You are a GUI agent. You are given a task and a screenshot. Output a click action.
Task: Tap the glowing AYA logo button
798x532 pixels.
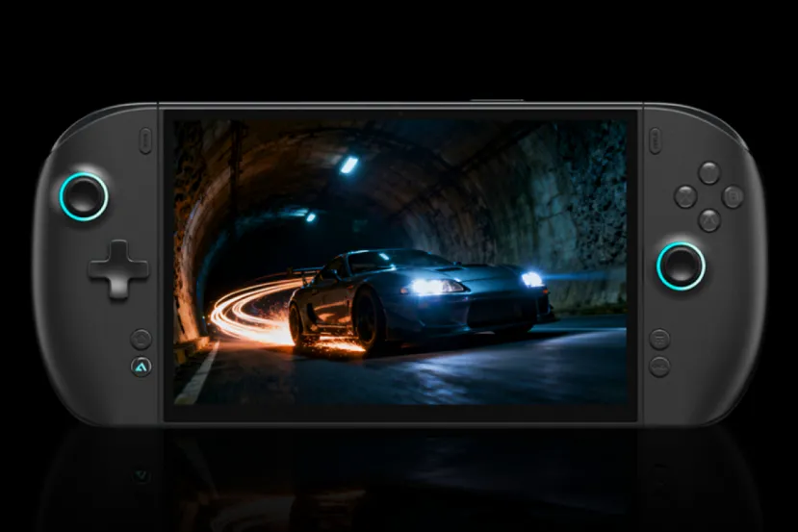point(141,367)
